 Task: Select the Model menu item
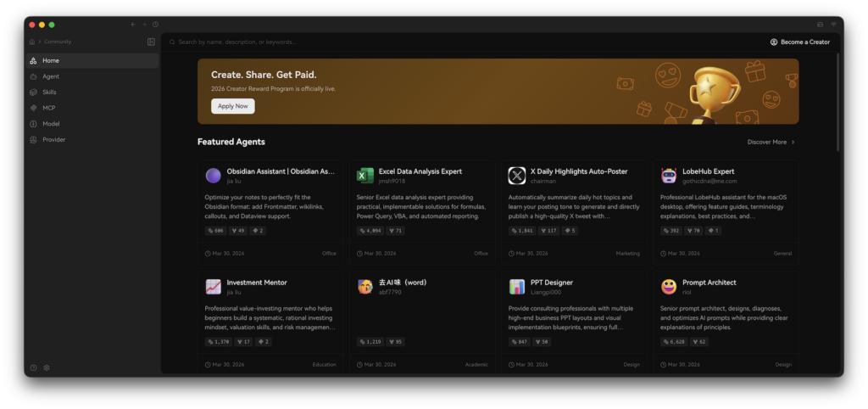tap(51, 124)
